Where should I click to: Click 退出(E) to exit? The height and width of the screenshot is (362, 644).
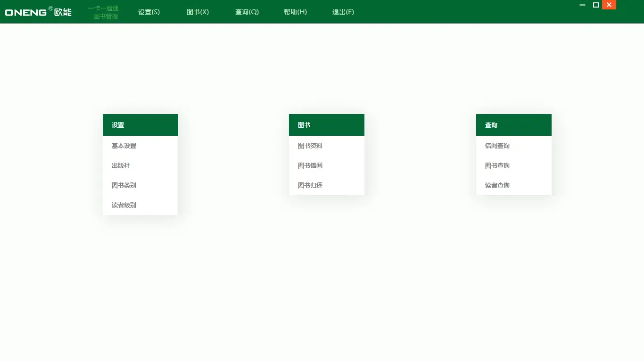(343, 12)
